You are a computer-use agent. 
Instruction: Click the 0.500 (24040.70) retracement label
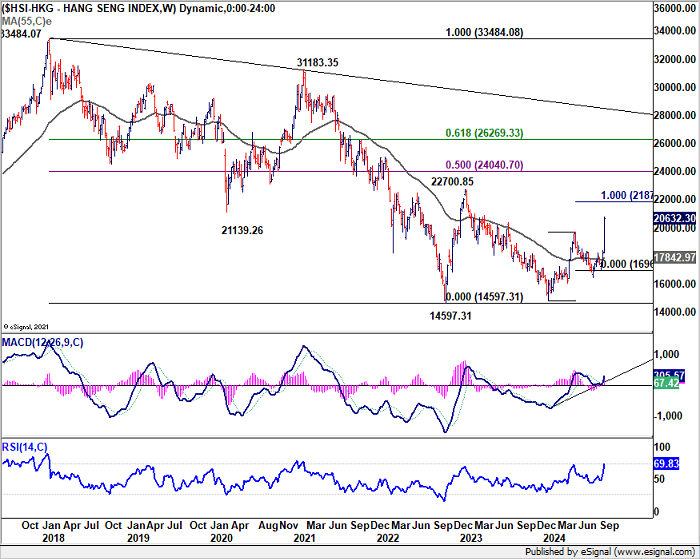point(484,165)
